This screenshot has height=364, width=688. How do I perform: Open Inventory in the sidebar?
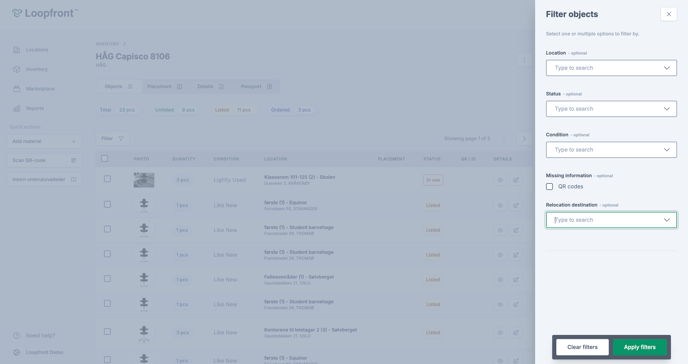click(30, 69)
